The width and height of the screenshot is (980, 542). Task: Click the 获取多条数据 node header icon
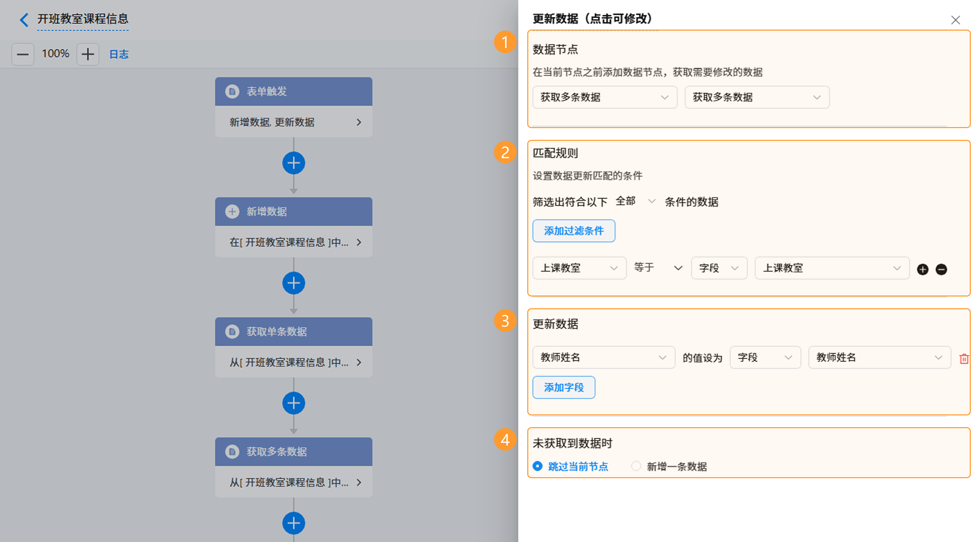[x=232, y=452]
